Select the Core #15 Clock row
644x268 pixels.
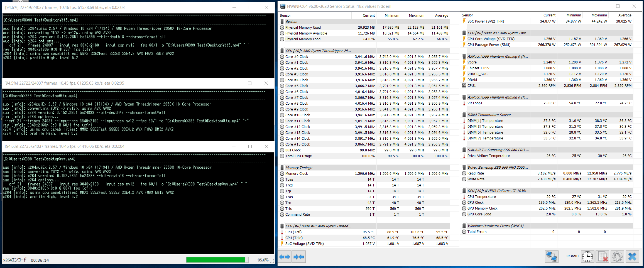[x=364, y=144]
